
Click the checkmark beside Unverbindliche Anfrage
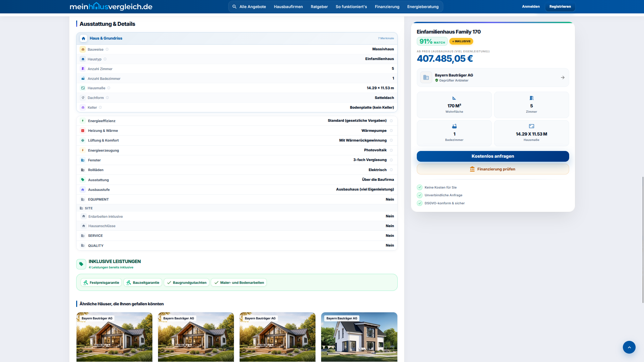[419, 195]
